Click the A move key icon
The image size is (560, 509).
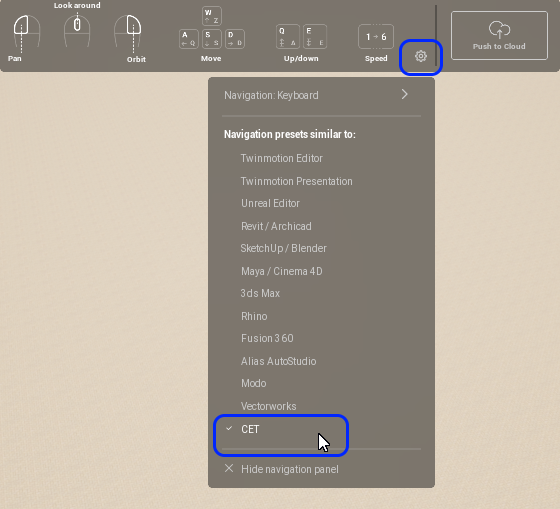tap(189, 39)
